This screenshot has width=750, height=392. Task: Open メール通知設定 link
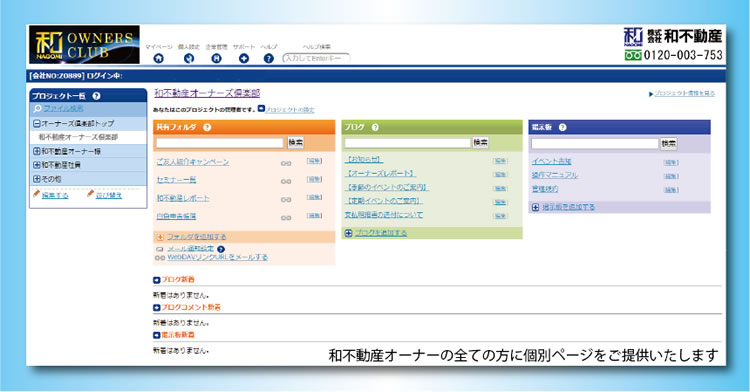tap(190, 249)
